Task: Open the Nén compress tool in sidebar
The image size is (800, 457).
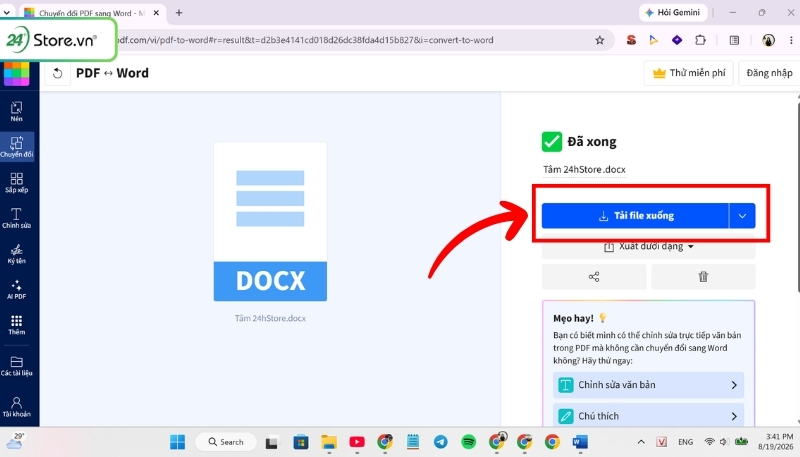Action: (16, 111)
